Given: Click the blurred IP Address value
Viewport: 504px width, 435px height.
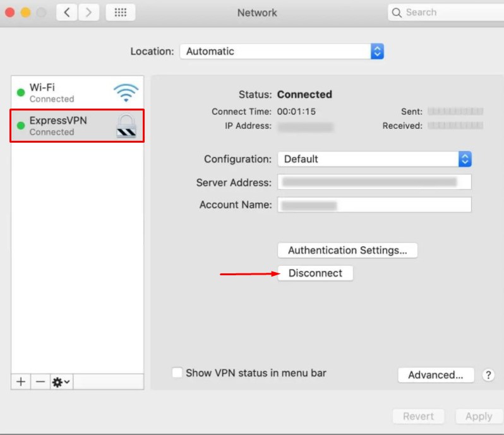Looking at the screenshot, I should click(x=305, y=127).
